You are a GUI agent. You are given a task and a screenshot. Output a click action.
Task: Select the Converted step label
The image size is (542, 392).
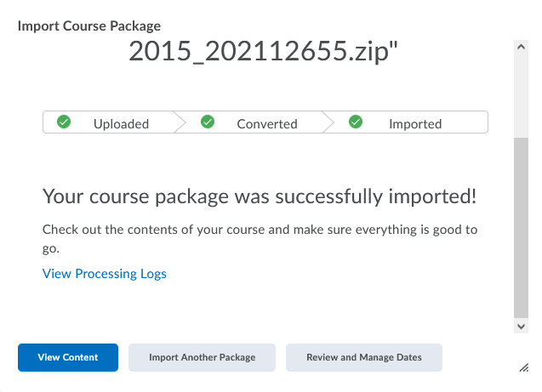[x=267, y=124]
